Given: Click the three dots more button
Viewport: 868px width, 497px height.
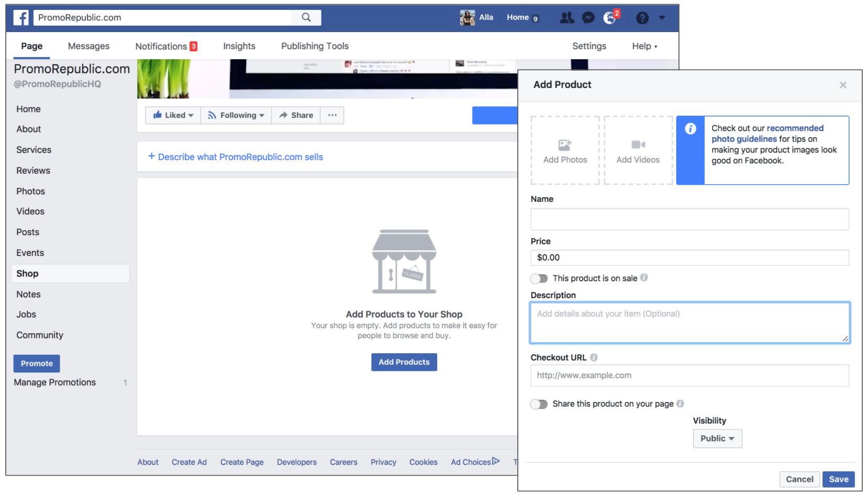Looking at the screenshot, I should (332, 115).
